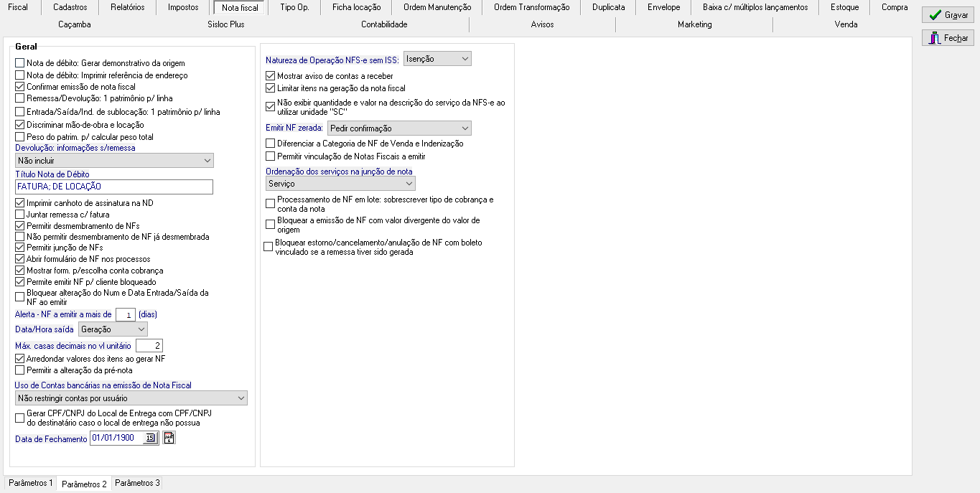Check Não permitir desmembramento de NF já desmembrada

20,237
